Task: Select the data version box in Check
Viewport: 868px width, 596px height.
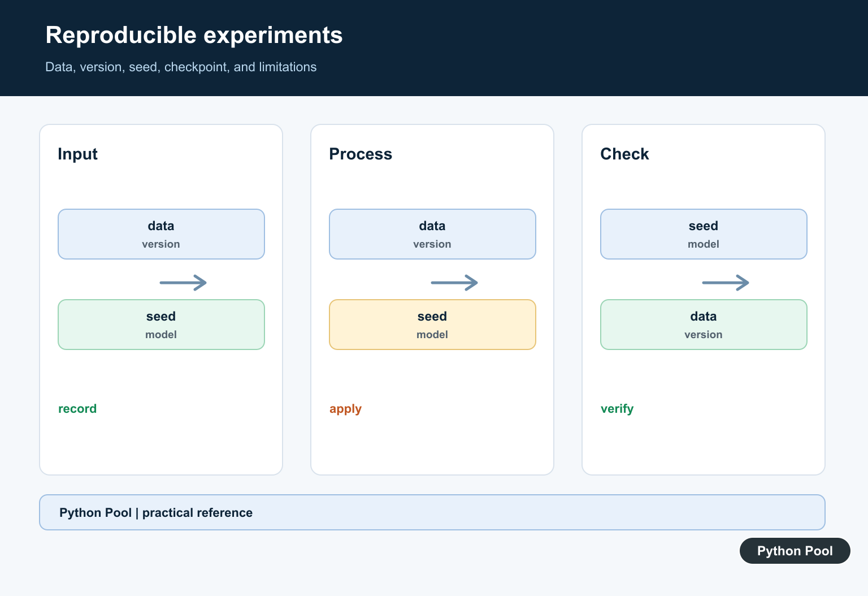Action: 704,325
